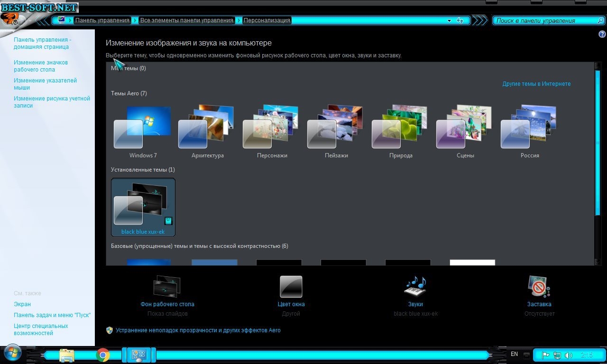Image resolution: width=607 pixels, height=364 pixels.
Task: Click the theme list vertical scrollbar thumb
Action: [x=598, y=143]
